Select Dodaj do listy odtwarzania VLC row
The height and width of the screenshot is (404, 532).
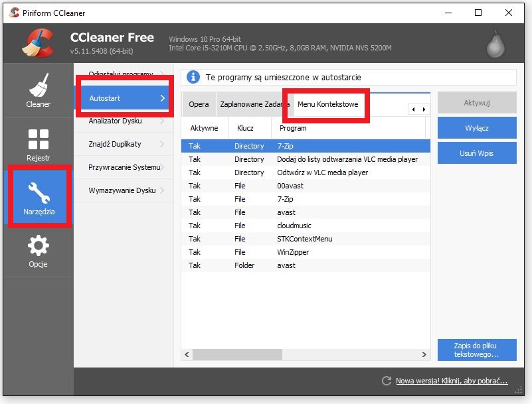[x=306, y=159]
